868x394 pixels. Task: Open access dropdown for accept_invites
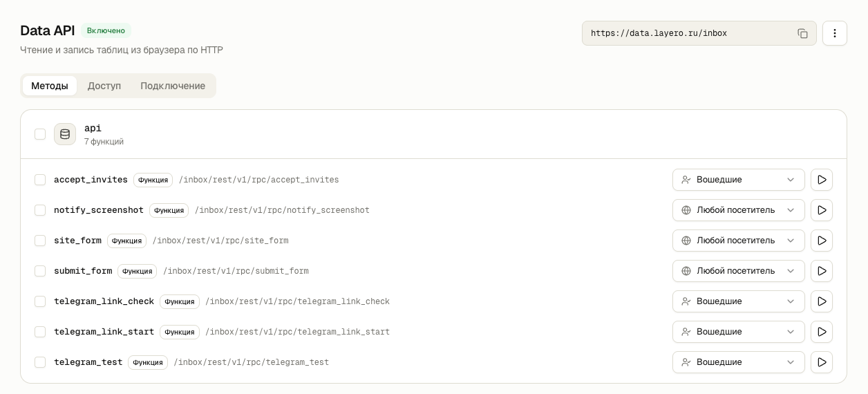738,180
